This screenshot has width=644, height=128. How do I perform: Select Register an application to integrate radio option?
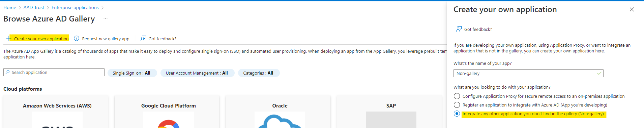457,105
